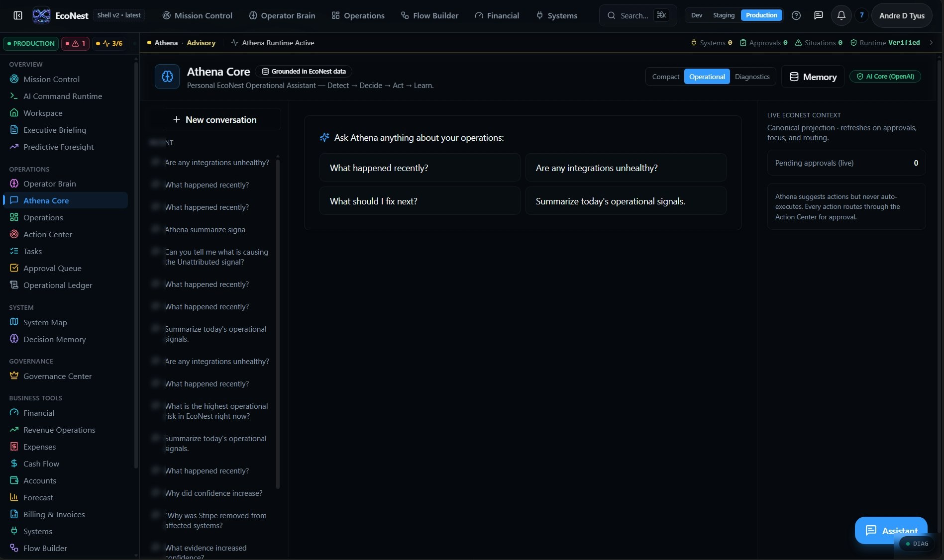Click the Approval Queue checkbox icon
This screenshot has height=560, width=944.
point(14,268)
